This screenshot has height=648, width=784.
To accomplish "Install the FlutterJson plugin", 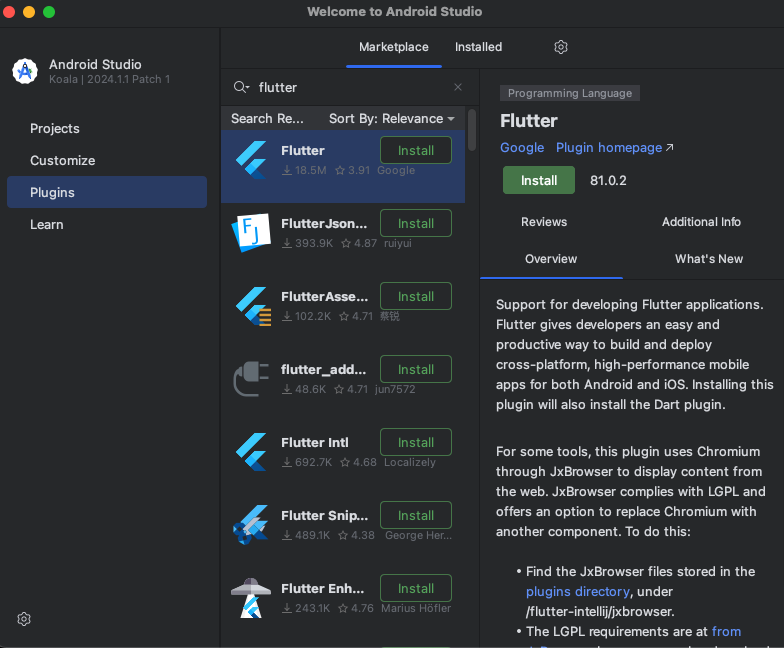I will [x=416, y=223].
